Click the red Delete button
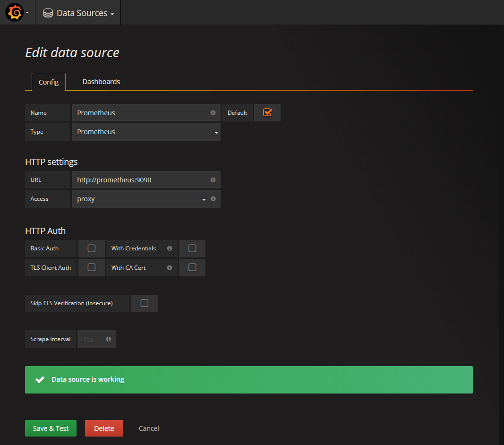This screenshot has width=504, height=445. (104, 428)
